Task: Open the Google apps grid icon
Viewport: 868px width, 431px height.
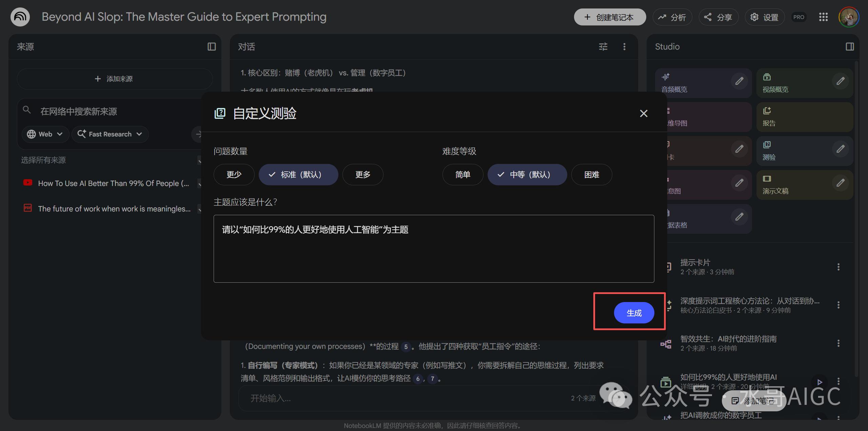Action: tap(823, 17)
